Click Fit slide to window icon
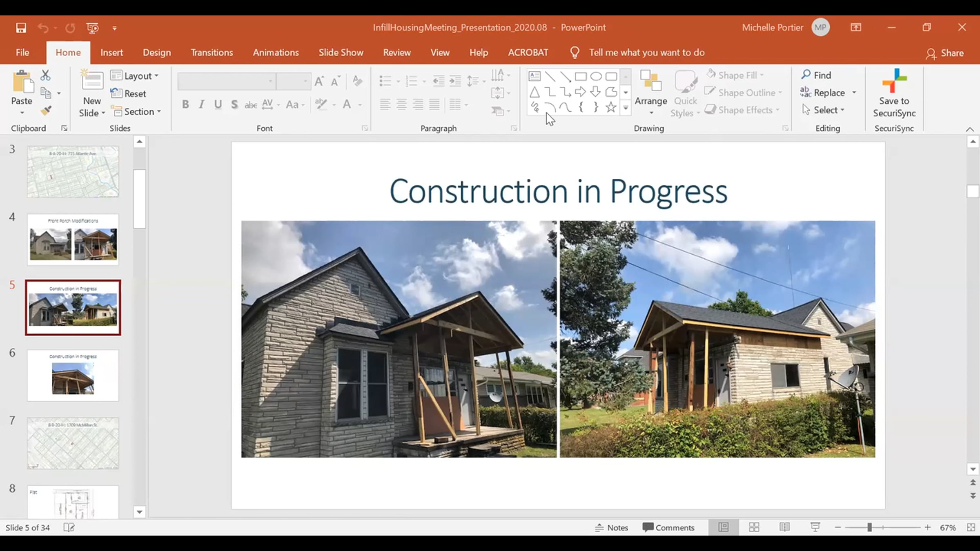Screen dimensions: 980x551 point(971,527)
